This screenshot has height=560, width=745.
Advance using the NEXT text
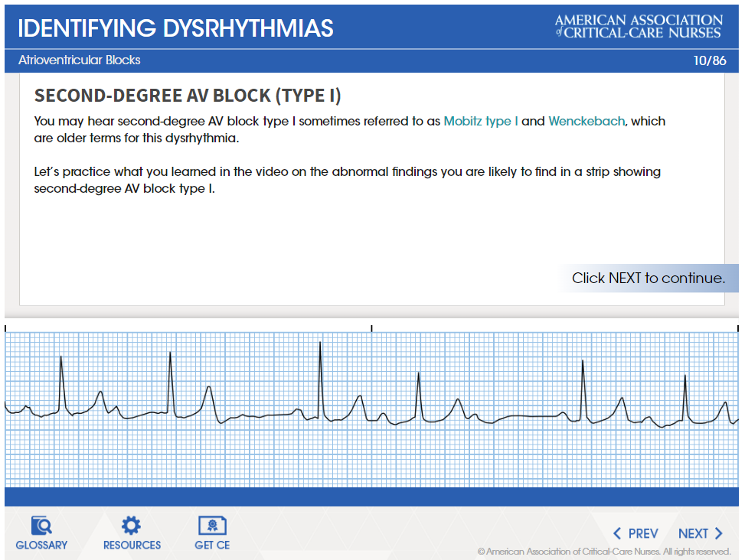(693, 533)
